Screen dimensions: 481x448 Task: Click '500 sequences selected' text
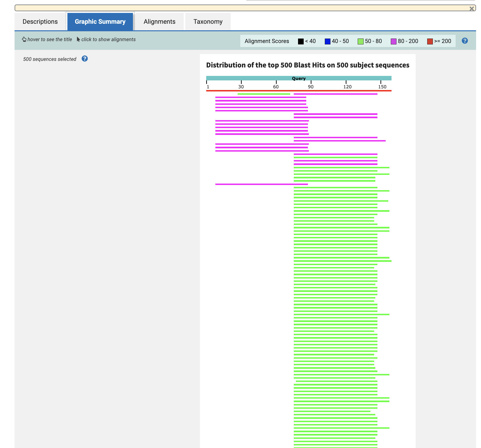click(x=50, y=59)
